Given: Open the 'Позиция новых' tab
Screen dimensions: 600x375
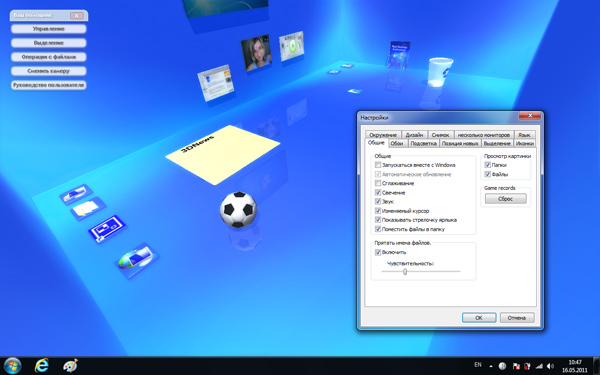Looking at the screenshot, I should tap(460, 143).
